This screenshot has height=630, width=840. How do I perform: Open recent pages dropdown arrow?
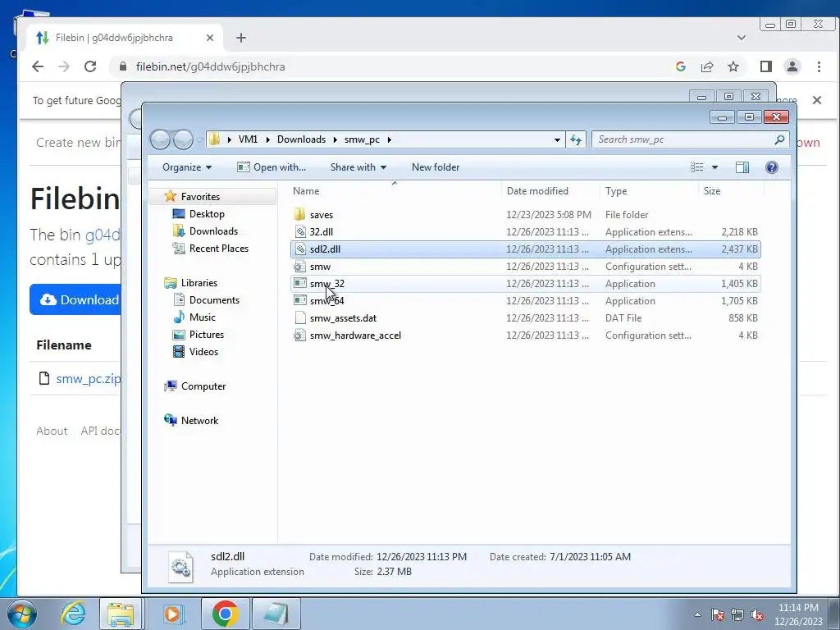click(x=200, y=140)
